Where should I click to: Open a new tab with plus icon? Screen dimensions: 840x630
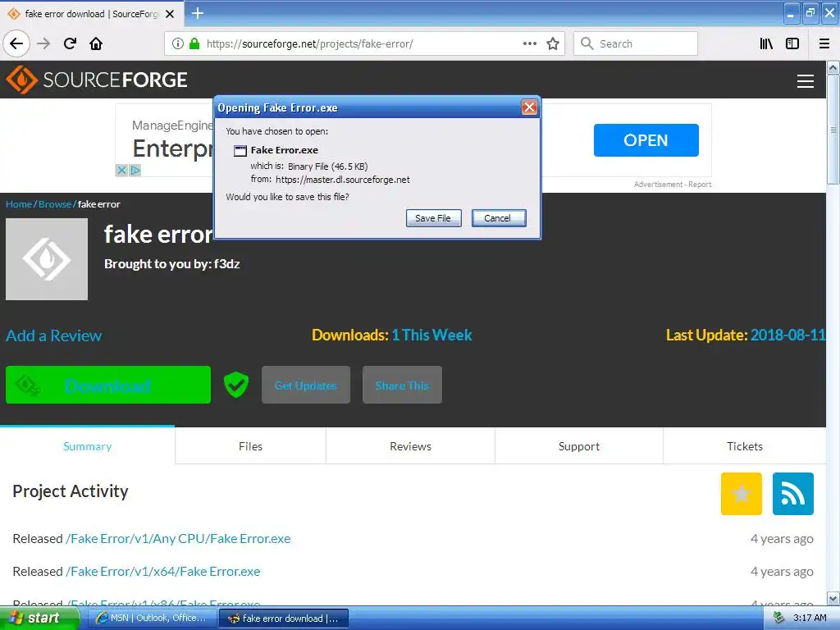[x=197, y=13]
